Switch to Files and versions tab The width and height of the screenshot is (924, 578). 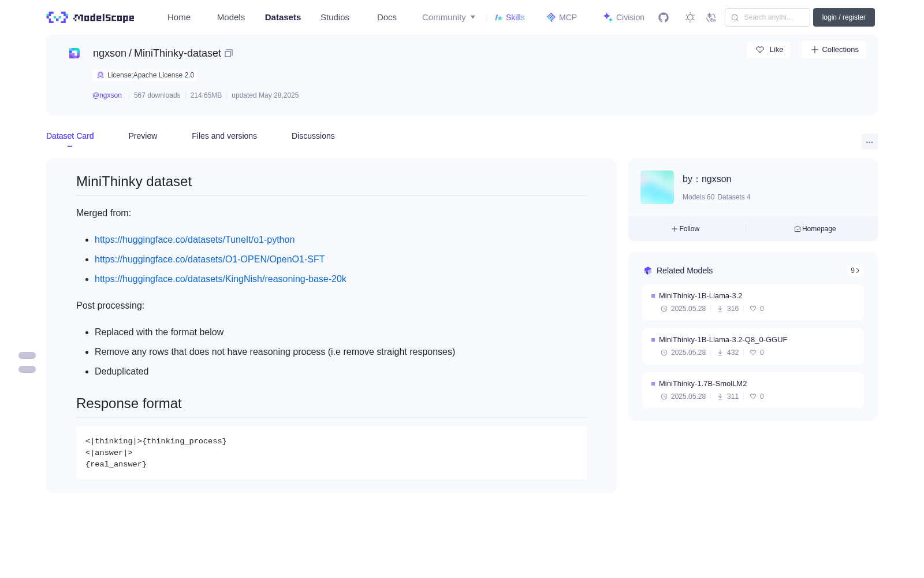pyautogui.click(x=224, y=136)
